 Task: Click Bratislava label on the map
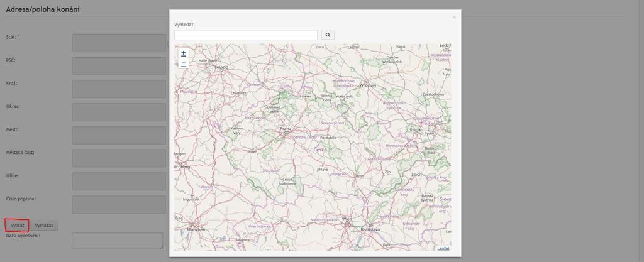[x=370, y=229]
